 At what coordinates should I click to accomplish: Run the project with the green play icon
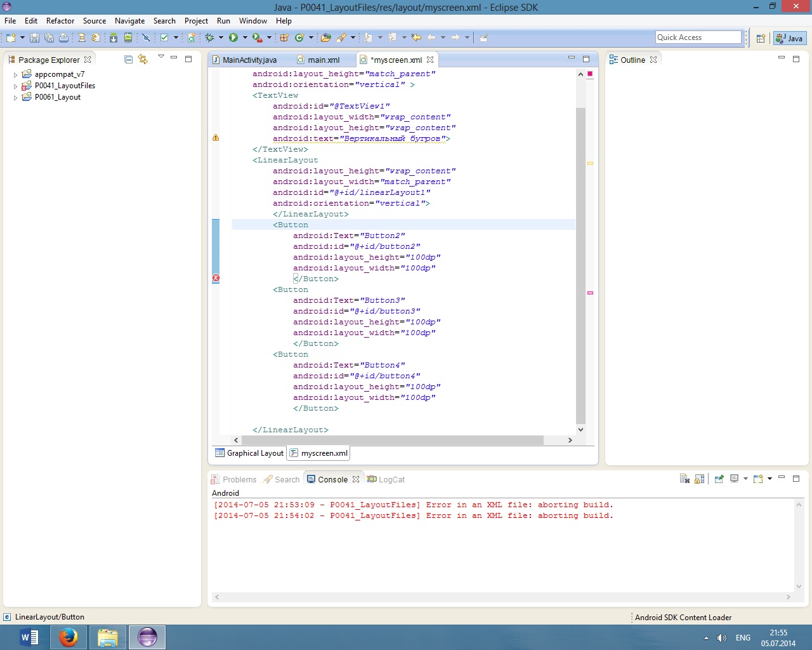pos(233,38)
